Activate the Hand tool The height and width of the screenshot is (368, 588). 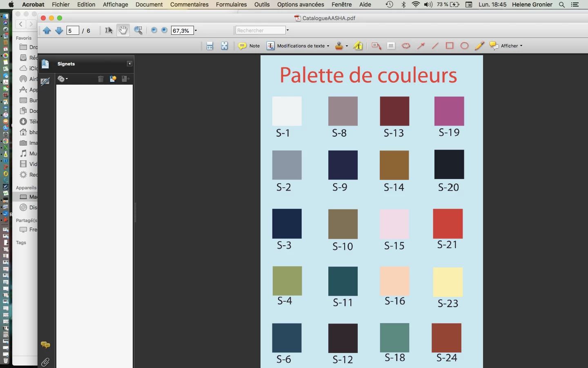(123, 30)
